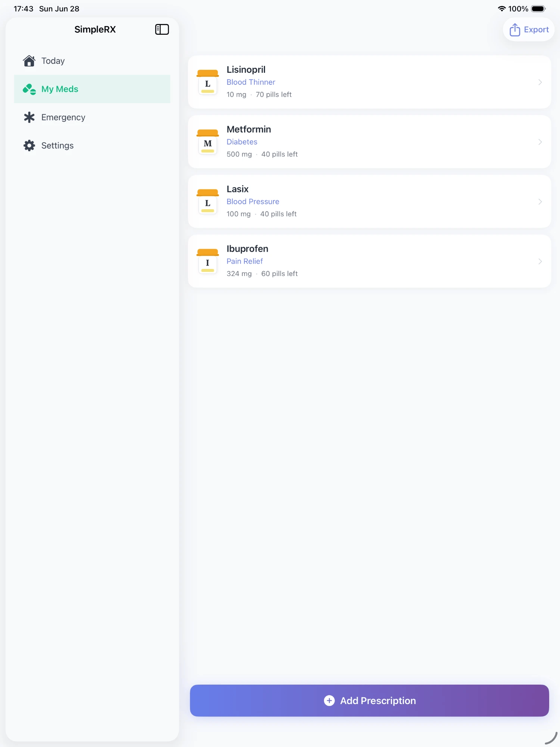Click the 100% battery percentage
This screenshot has width=560, height=747.
[518, 9]
